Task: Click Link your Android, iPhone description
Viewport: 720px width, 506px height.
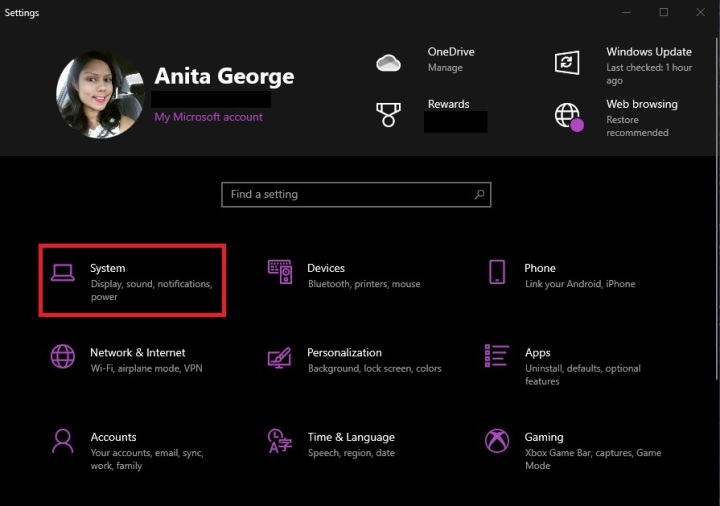Action: pyautogui.click(x=580, y=284)
